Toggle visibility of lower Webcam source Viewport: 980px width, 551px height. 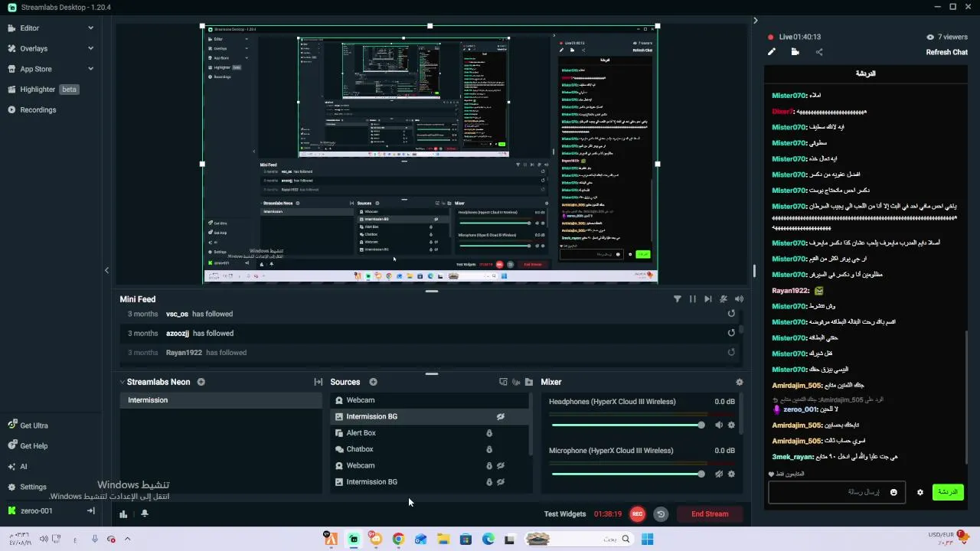[x=500, y=465]
